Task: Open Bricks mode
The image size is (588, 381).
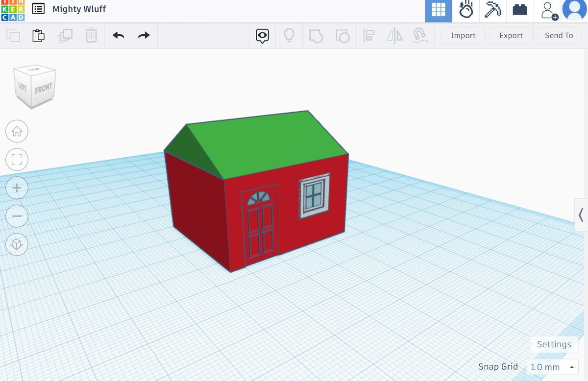Action: (x=520, y=11)
